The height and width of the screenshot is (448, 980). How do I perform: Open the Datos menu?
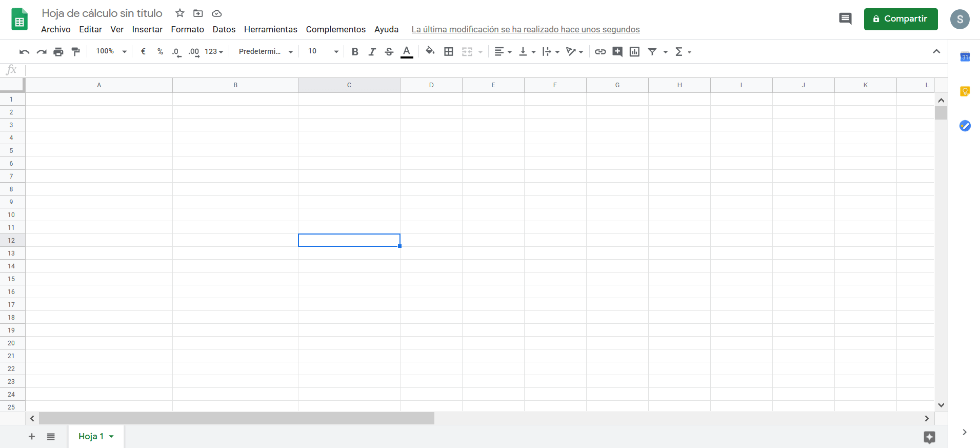224,29
